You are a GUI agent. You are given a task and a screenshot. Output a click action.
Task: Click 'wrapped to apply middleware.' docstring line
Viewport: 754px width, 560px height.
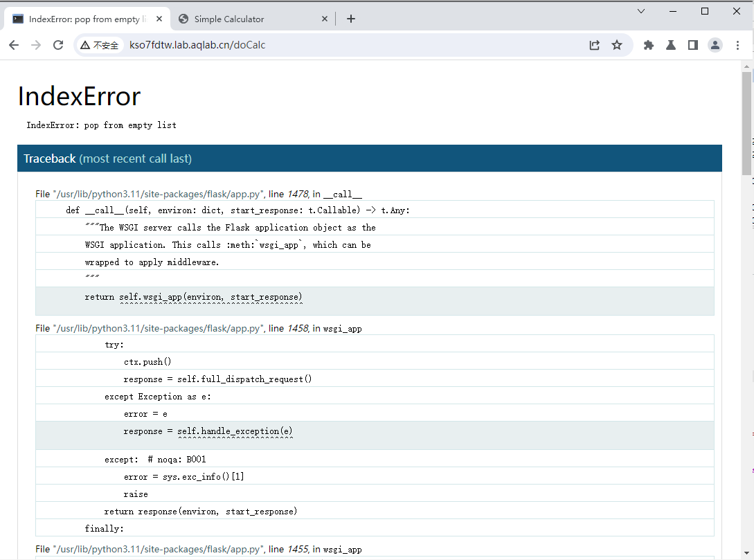coord(375,262)
